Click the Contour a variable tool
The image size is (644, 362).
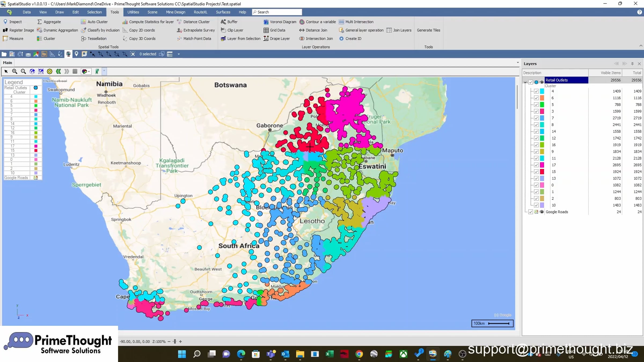point(318,22)
